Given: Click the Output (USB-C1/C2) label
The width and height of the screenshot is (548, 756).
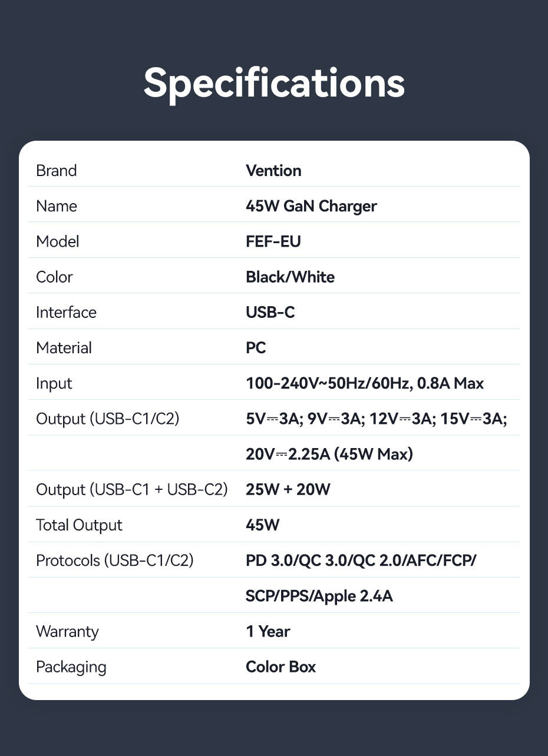Looking at the screenshot, I should [107, 419].
